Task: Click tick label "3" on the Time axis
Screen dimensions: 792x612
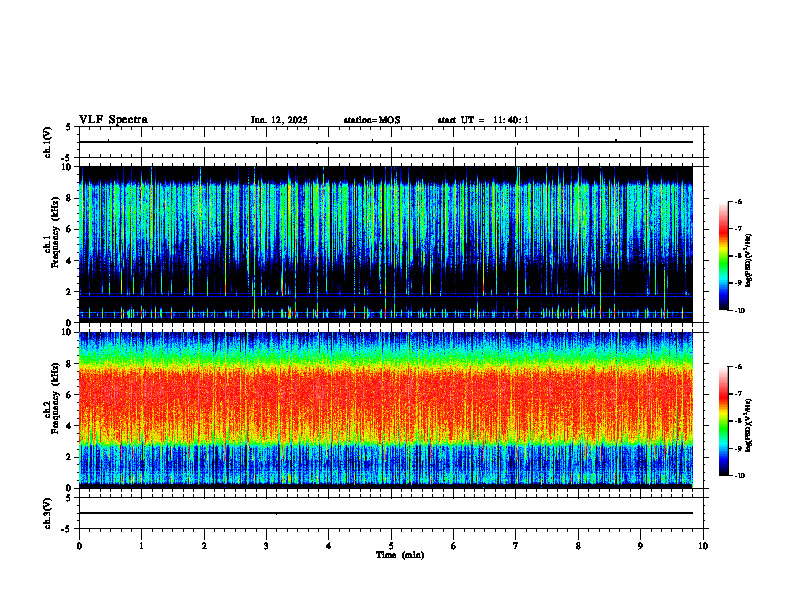Action: [266, 546]
